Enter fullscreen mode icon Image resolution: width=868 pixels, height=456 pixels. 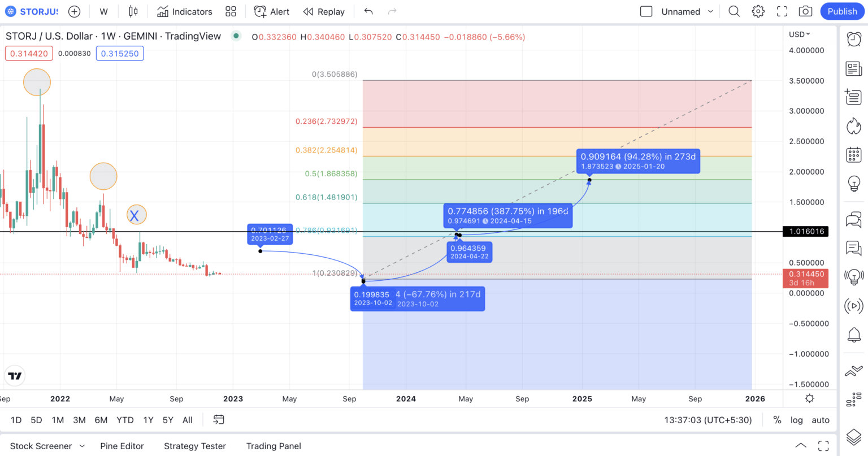tap(782, 11)
